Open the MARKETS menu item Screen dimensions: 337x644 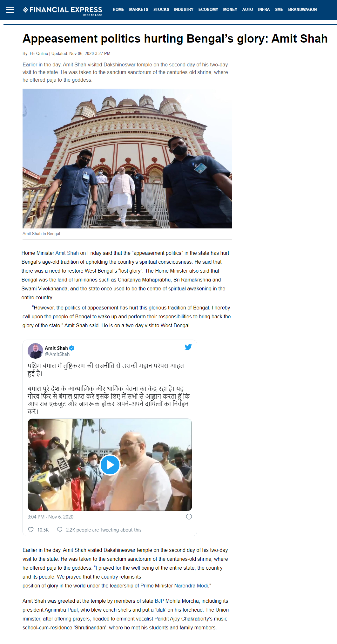tap(138, 10)
